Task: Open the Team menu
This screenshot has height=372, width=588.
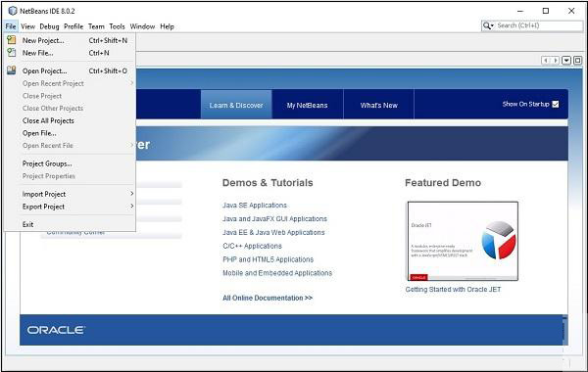Action: 96,26
